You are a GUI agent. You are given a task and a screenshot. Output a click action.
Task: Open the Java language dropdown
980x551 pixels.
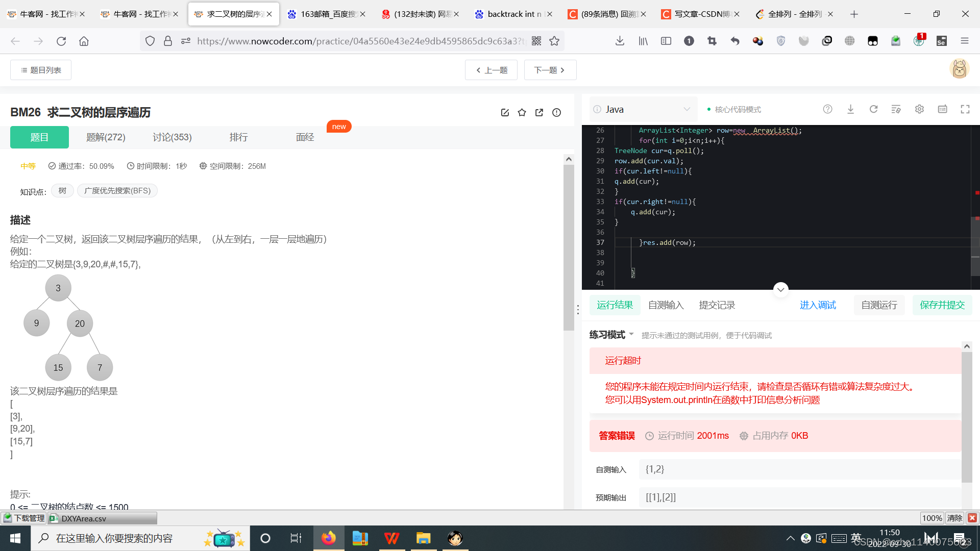pyautogui.click(x=643, y=109)
